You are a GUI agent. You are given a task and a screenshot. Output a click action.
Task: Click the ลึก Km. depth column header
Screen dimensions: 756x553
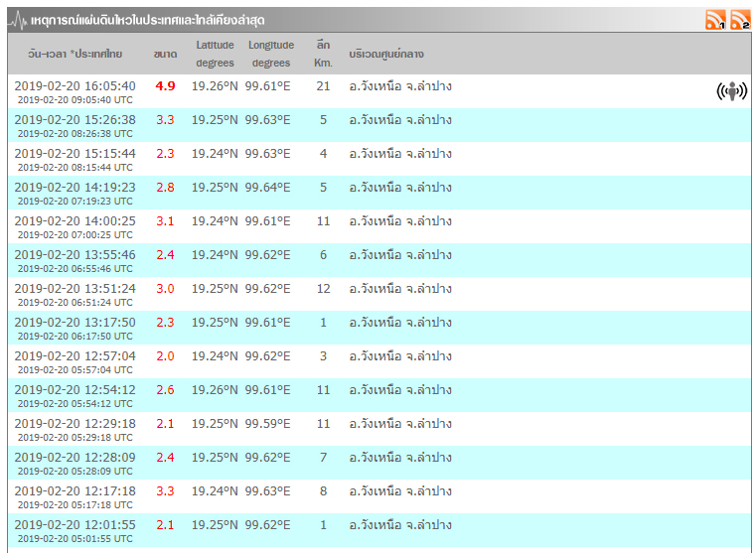tap(323, 54)
